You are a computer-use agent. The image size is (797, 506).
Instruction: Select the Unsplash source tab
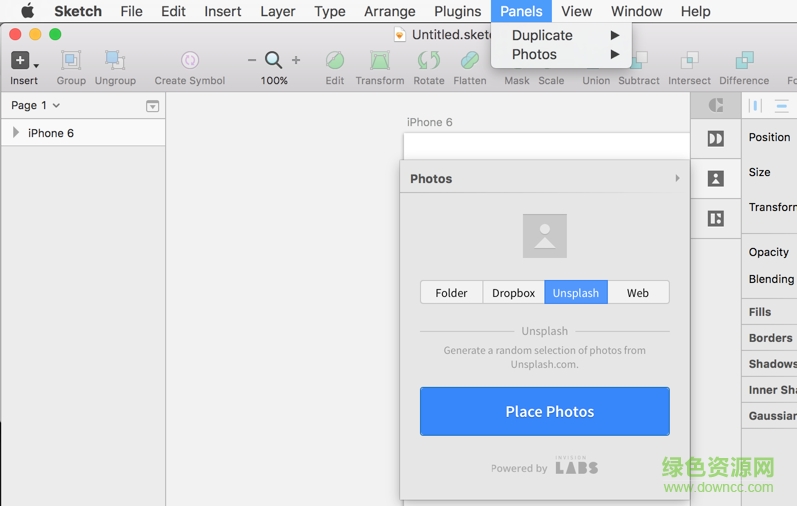(x=576, y=292)
